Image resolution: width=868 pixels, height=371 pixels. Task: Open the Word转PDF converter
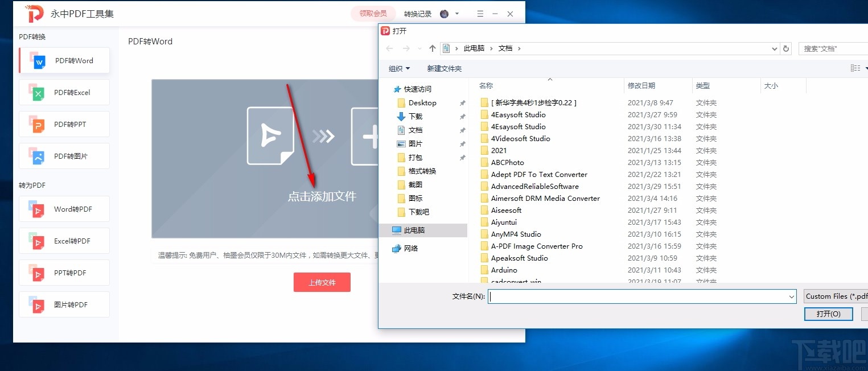pos(64,209)
